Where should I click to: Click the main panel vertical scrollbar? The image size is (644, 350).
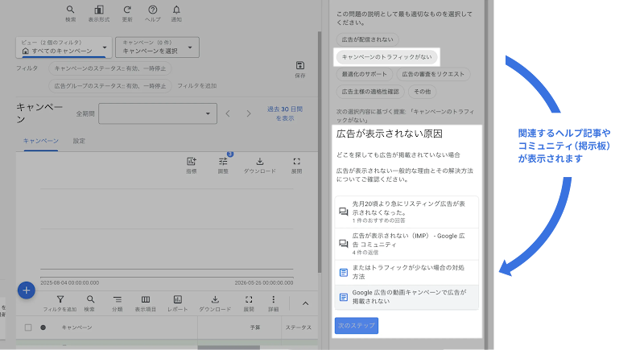(320, 152)
